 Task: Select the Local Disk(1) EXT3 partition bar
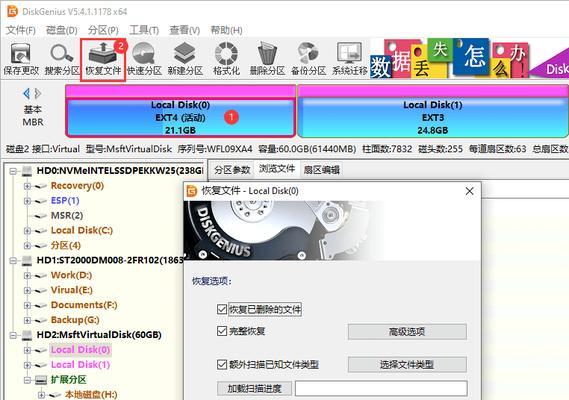pos(433,111)
